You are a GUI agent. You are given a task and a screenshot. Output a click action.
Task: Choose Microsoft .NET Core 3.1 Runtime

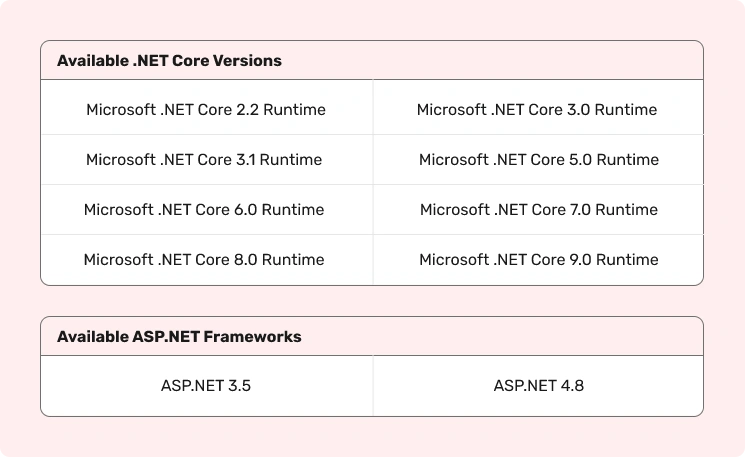tap(204, 160)
